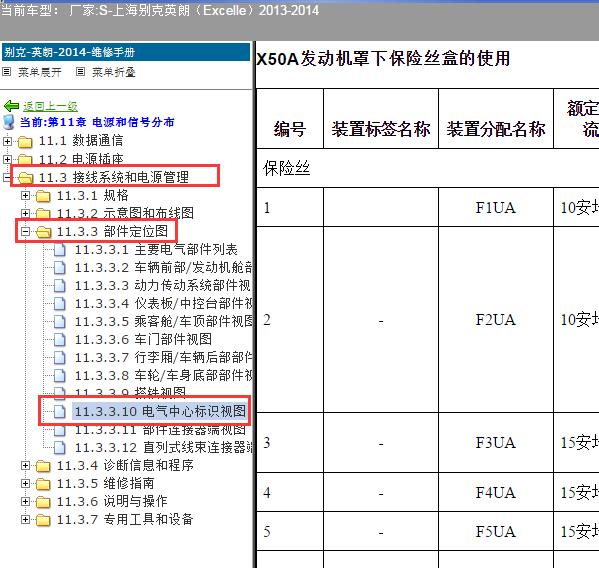
Task: Open 11.3.3.5 乘客舱/车顶部件视图 page
Action: tap(164, 322)
